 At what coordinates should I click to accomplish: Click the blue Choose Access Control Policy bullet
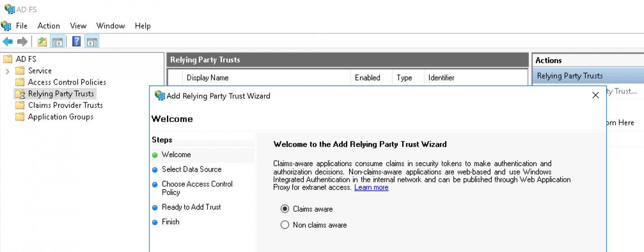155,184
